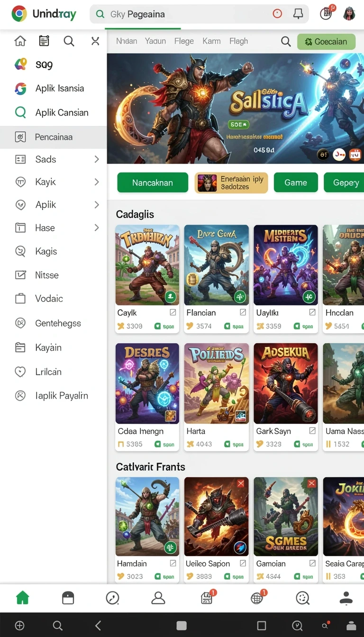The height and width of the screenshot is (637, 364).
Task: Click the red video icon on banner
Action: (355, 155)
